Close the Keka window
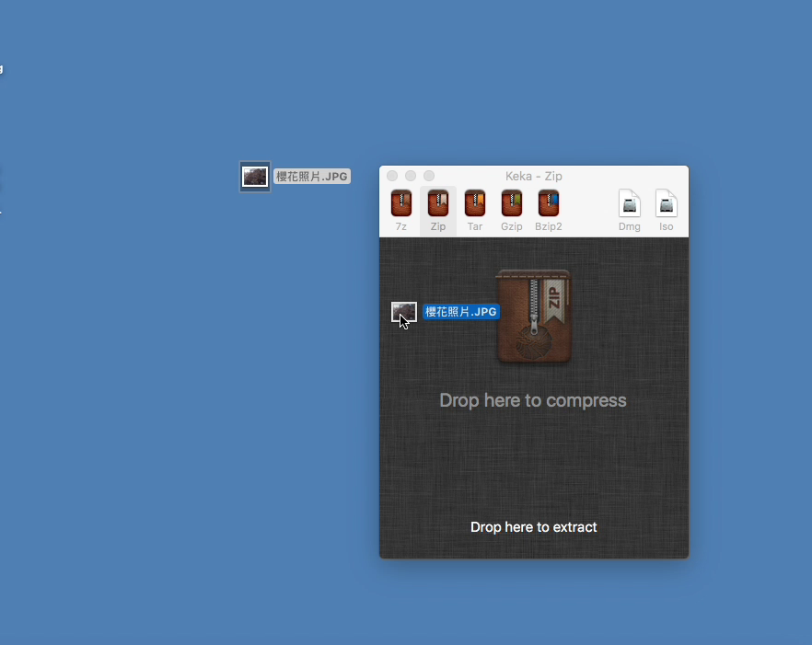812x645 pixels. coord(392,176)
